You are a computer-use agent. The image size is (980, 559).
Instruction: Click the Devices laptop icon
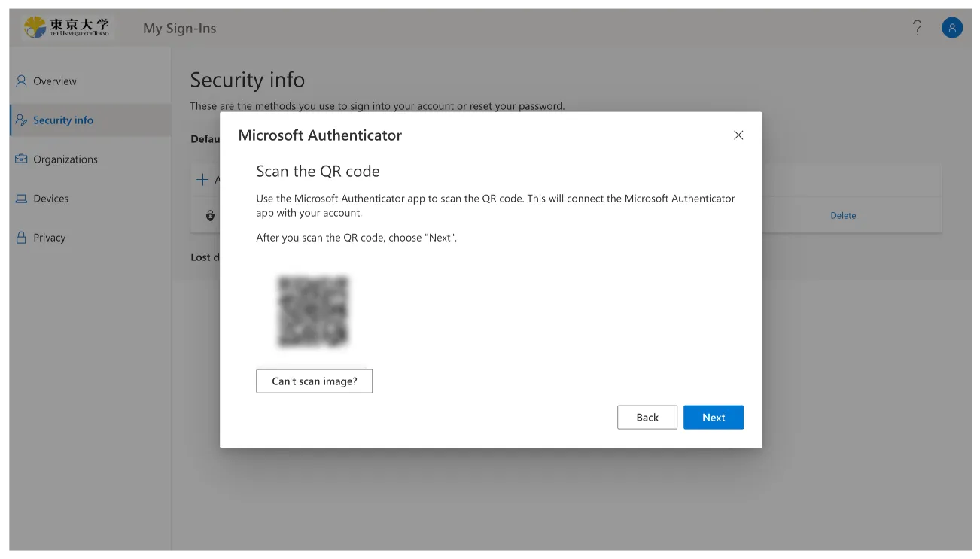pyautogui.click(x=21, y=199)
